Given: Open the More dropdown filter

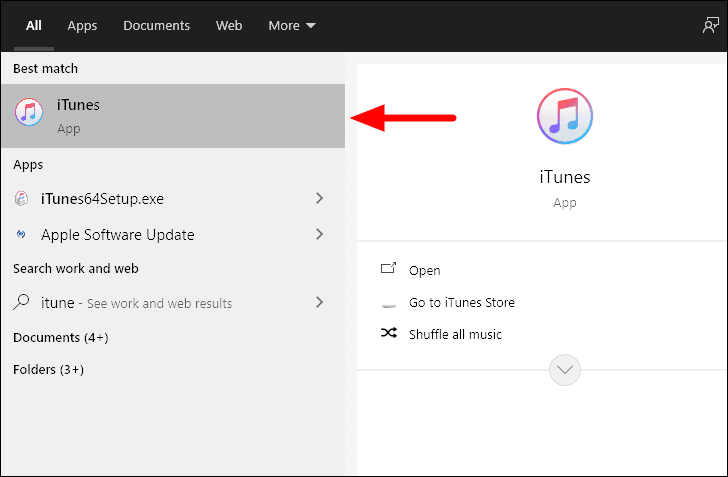Looking at the screenshot, I should [292, 26].
